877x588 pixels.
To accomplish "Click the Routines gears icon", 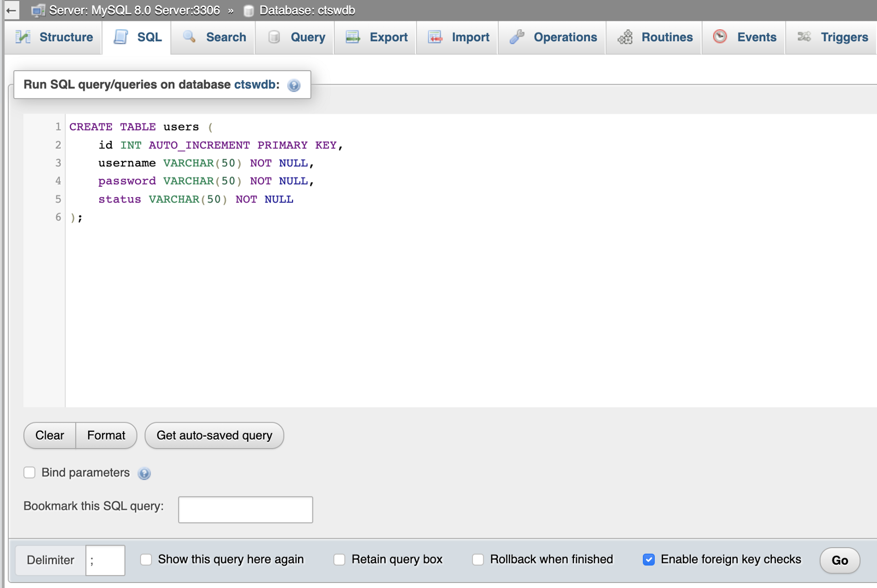I will 625,37.
